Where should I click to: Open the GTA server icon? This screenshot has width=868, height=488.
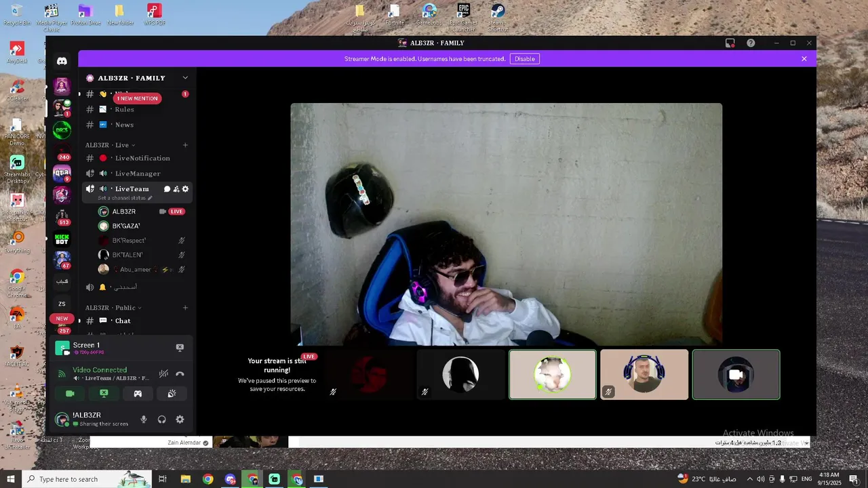[x=62, y=174]
